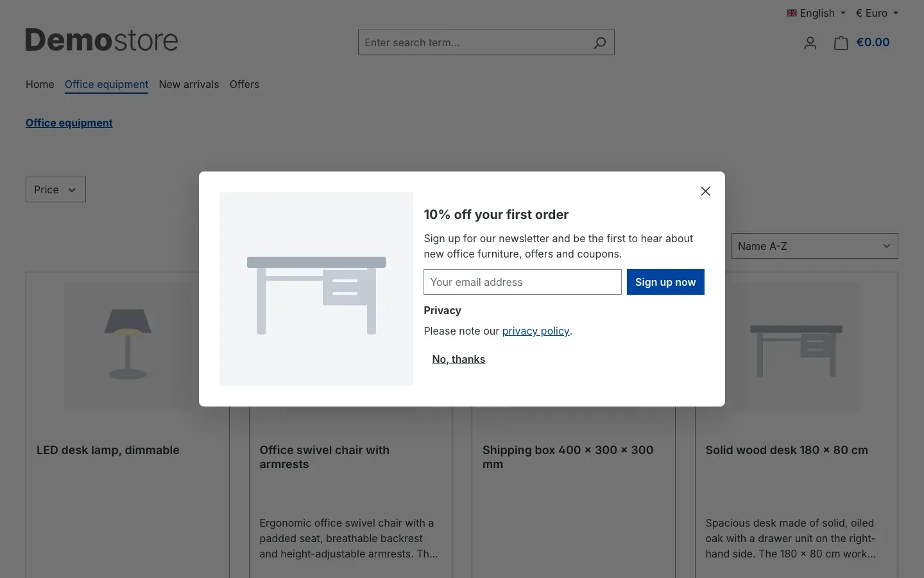This screenshot has height=578, width=924.
Task: Open the LED desk lamp, dimmable title
Action: pyautogui.click(x=108, y=450)
